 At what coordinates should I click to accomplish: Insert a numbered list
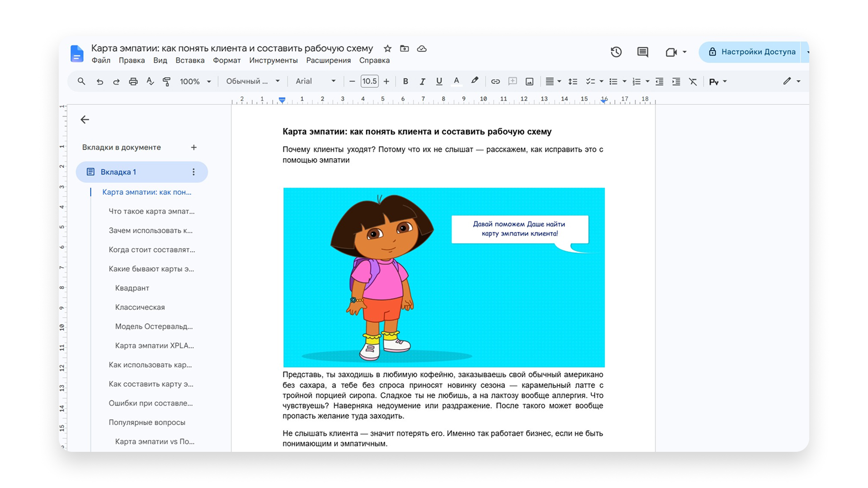pos(636,81)
